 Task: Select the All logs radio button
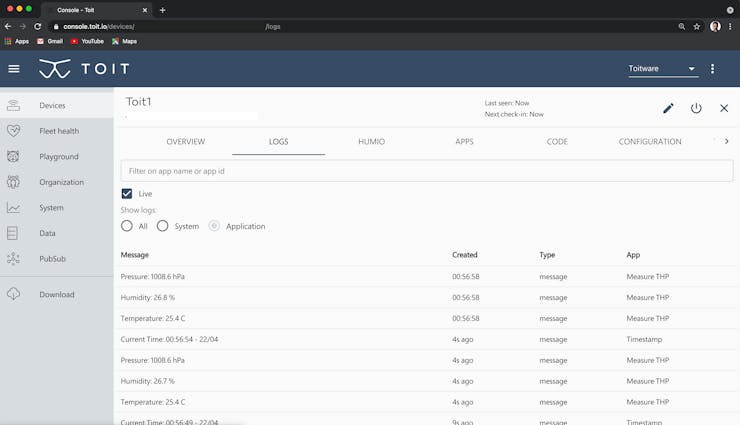point(126,226)
